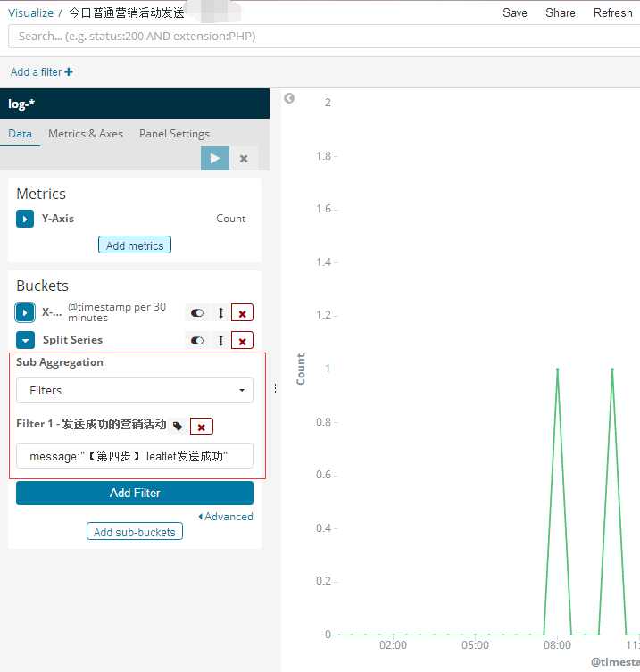The height and width of the screenshot is (672, 640).
Task: Delete Filter 1 with the red X
Action: [202, 427]
